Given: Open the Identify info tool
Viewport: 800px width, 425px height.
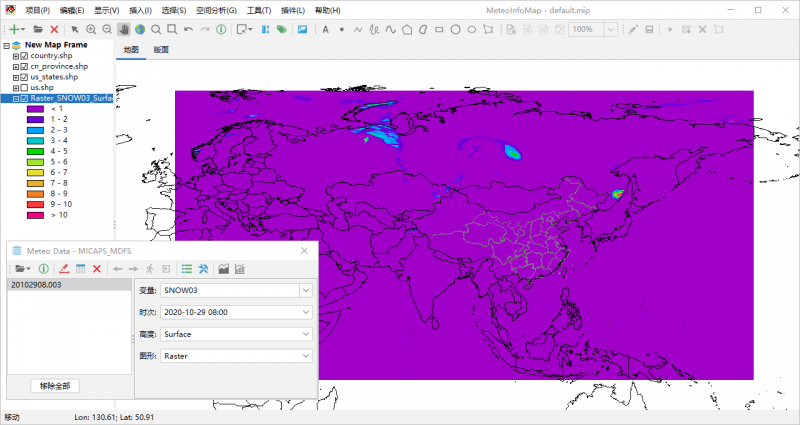Looking at the screenshot, I should tap(220, 30).
